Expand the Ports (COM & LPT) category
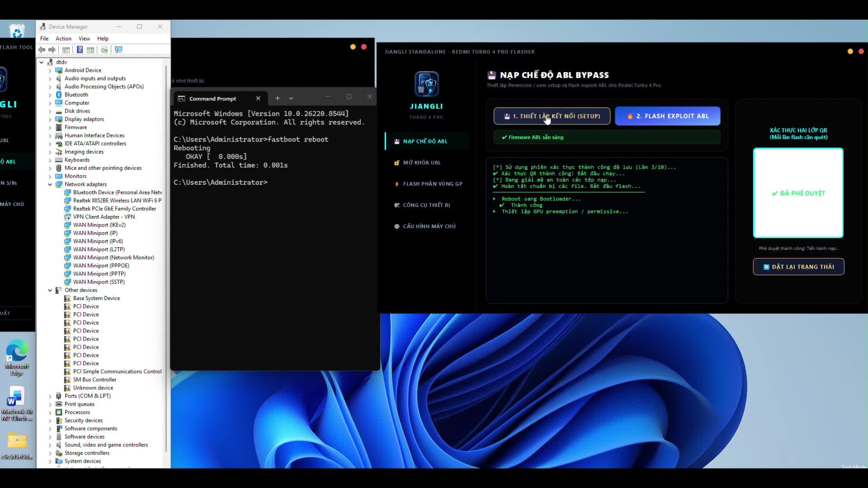 (50, 396)
